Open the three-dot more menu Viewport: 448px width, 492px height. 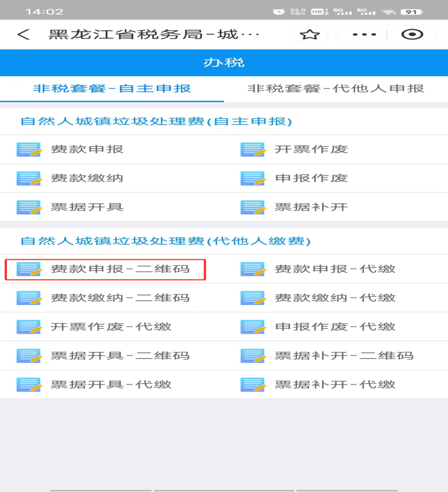coord(364,35)
